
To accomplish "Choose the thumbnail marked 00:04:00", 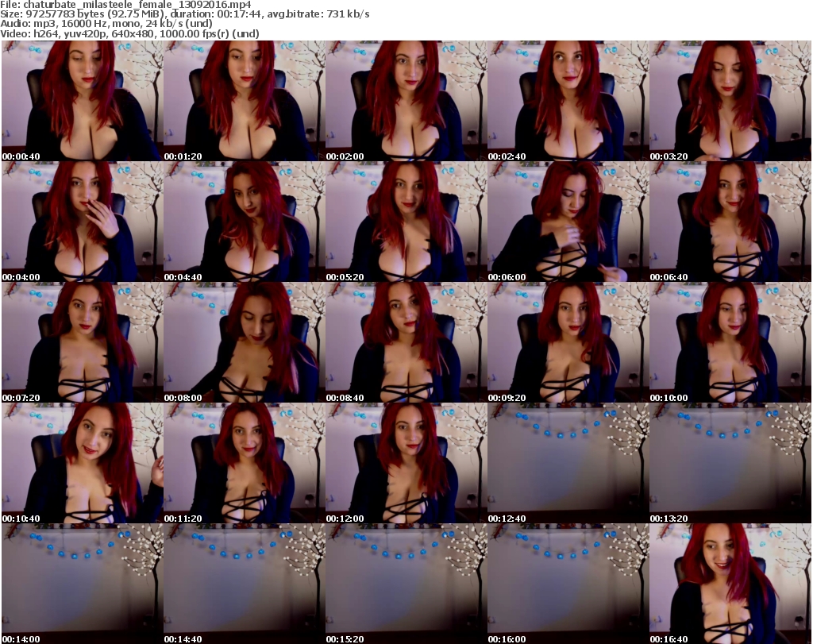I will tap(83, 222).
